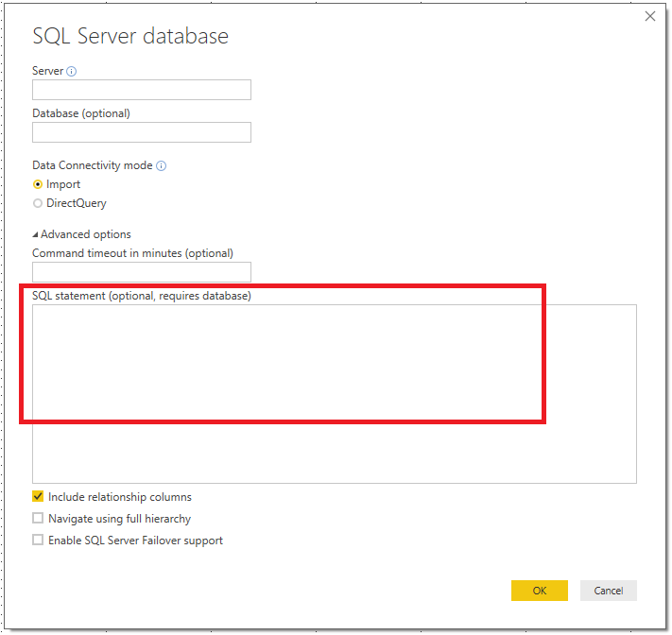Focus the Server input field
672x635 pixels.
coord(142,90)
